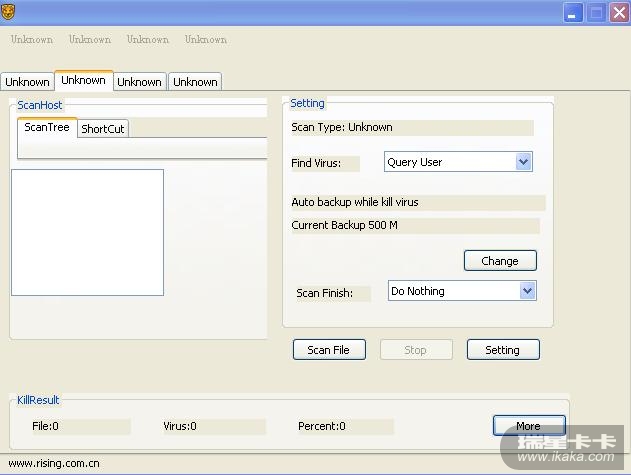Click the tiger application icon in title bar
631x475 pixels.
(12, 12)
